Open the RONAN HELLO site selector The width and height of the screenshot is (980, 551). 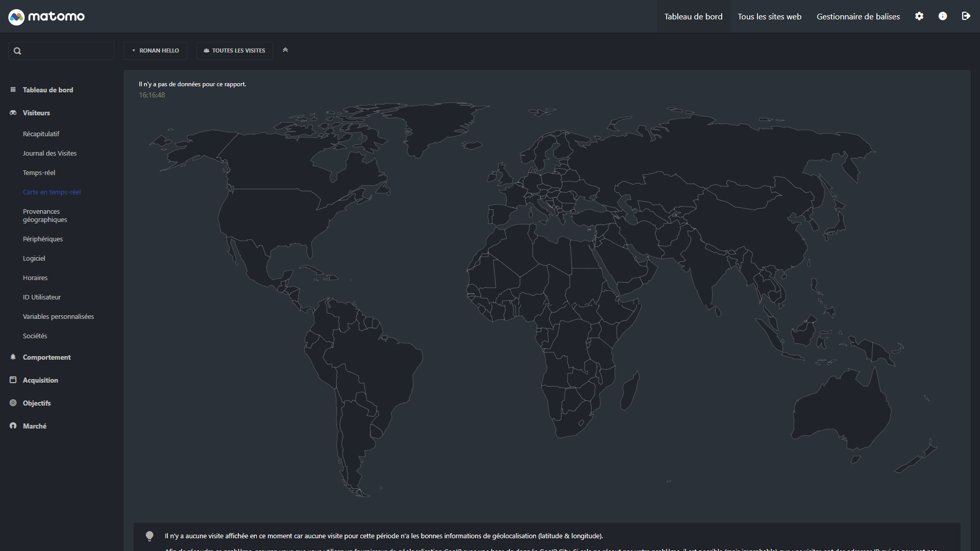(x=155, y=51)
